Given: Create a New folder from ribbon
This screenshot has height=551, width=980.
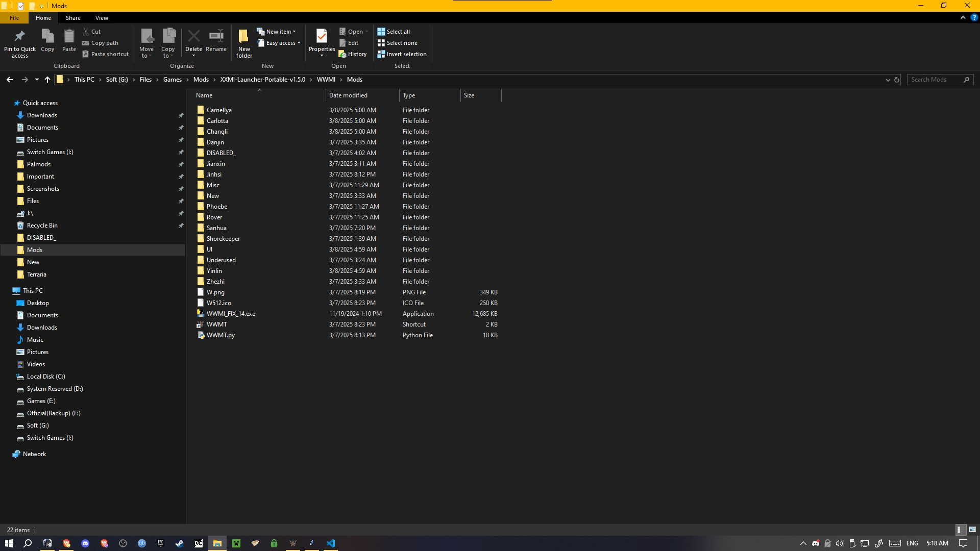Looking at the screenshot, I should pos(244,36).
